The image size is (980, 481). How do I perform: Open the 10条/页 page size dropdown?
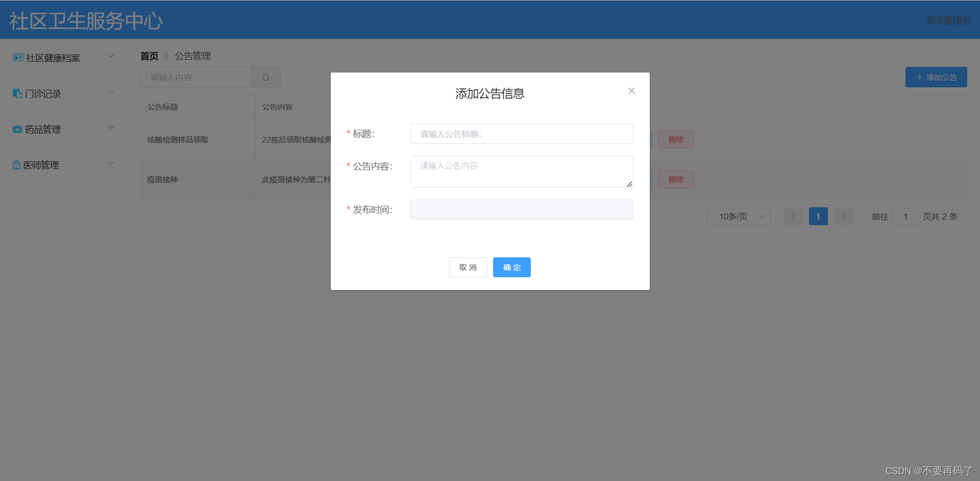739,217
